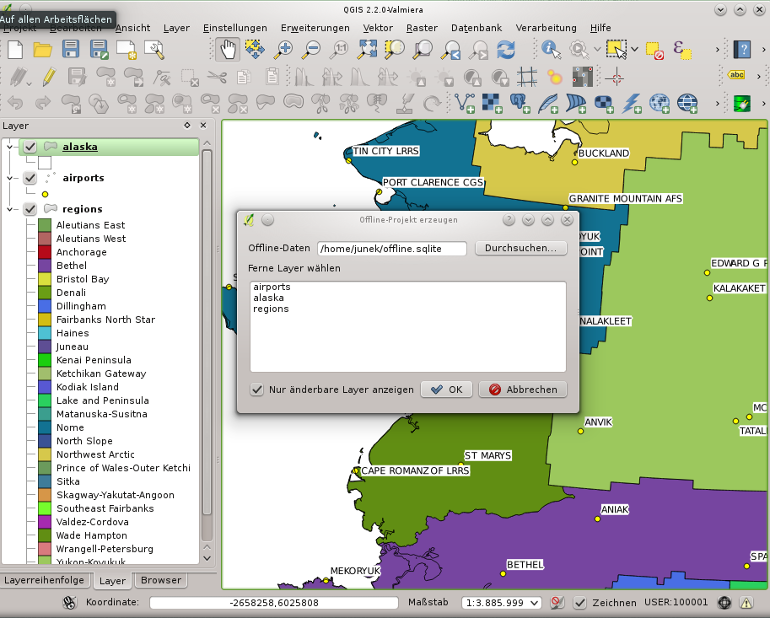Toggle visibility of the airports layer
This screenshot has width=770, height=618.
[x=30, y=178]
